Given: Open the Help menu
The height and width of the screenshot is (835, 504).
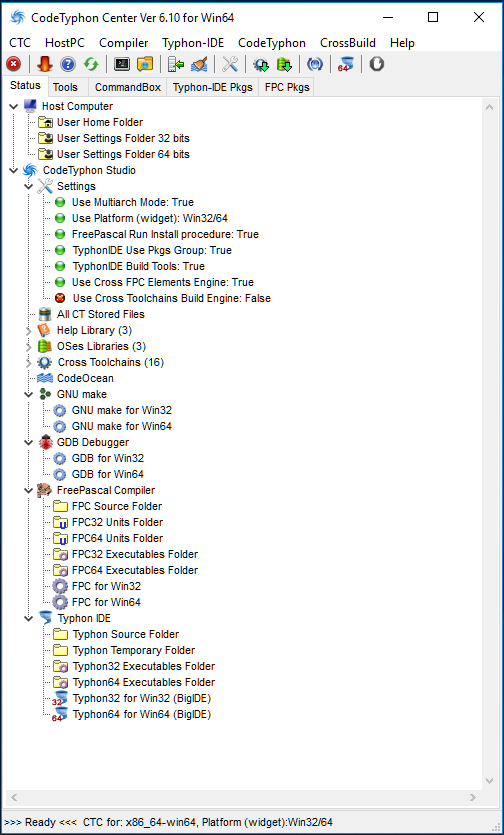Looking at the screenshot, I should [402, 43].
